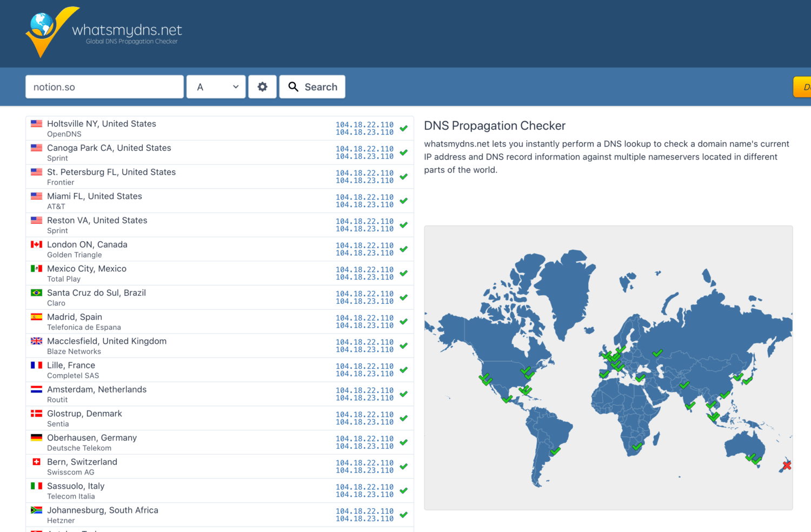Image resolution: width=811 pixels, height=532 pixels.
Task: Click the Brazil flag for Santa Cruz do Sul
Action: (x=36, y=293)
